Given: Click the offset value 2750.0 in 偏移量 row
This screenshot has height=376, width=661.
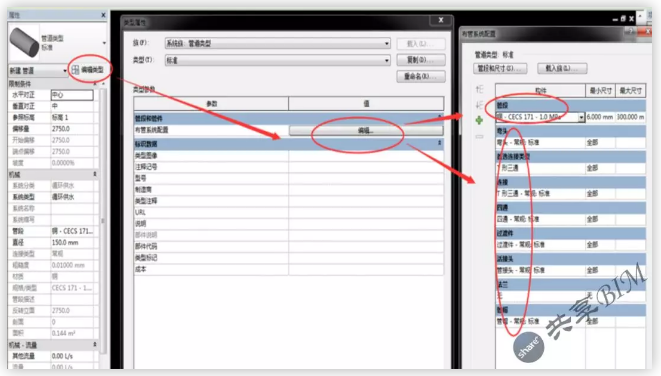Looking at the screenshot, I should (72, 129).
